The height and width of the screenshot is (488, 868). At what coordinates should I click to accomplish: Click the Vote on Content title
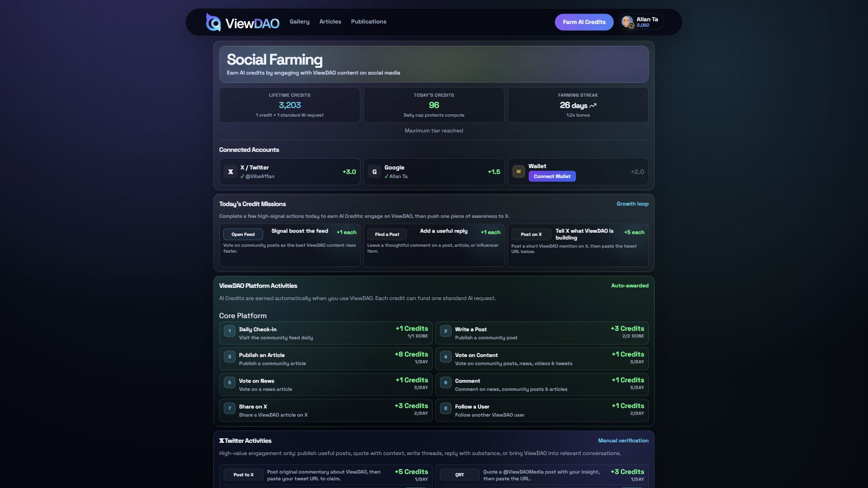(x=476, y=355)
